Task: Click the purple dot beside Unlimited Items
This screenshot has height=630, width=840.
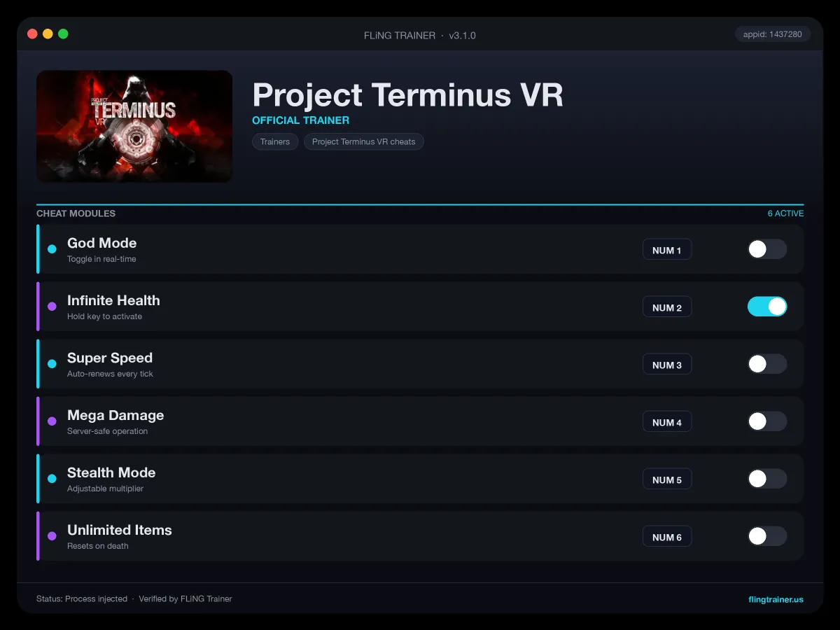Action: (52, 536)
